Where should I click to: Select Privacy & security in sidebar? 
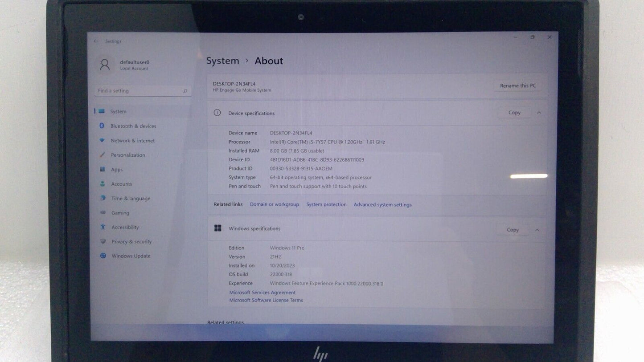[x=131, y=241]
